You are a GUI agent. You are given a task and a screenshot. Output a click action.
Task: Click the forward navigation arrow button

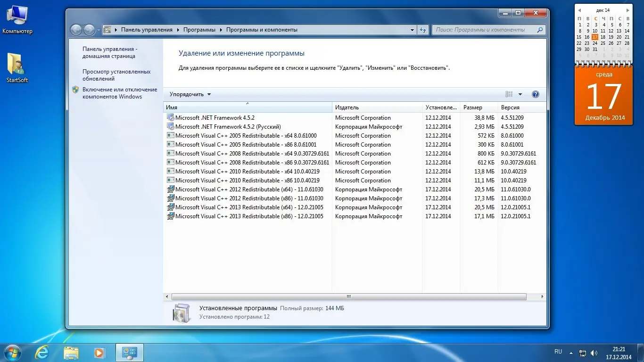tap(89, 30)
